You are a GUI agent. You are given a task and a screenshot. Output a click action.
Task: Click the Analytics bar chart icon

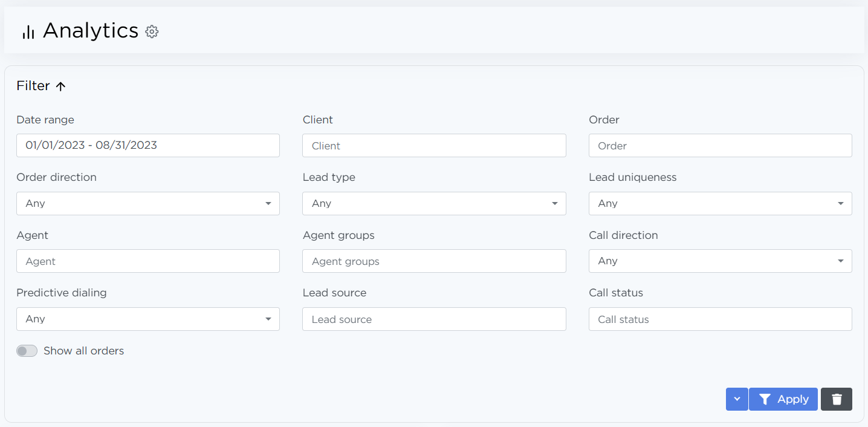click(28, 32)
